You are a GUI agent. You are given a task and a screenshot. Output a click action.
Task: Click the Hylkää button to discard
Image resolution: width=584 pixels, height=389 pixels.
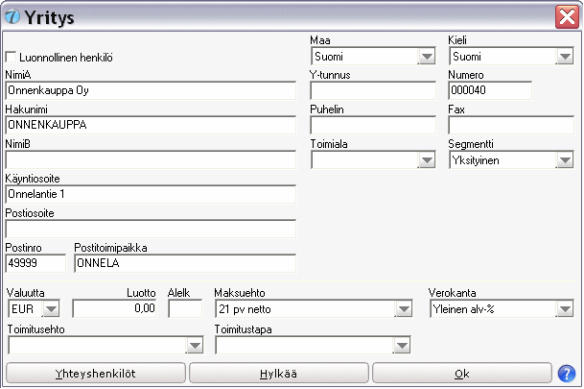(279, 373)
